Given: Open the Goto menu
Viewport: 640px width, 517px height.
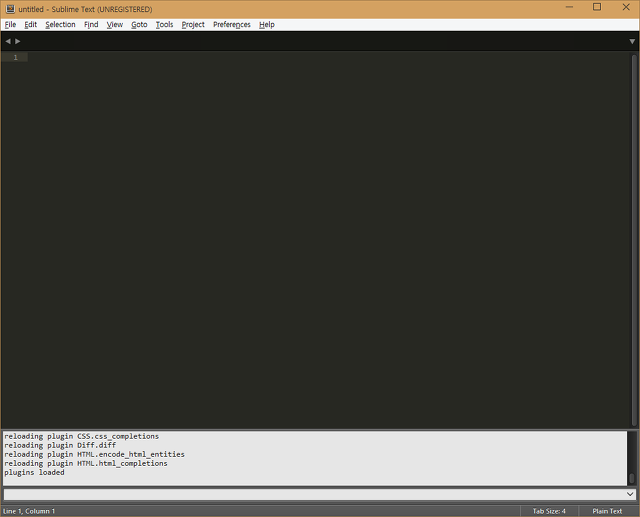Looking at the screenshot, I should [x=139, y=24].
